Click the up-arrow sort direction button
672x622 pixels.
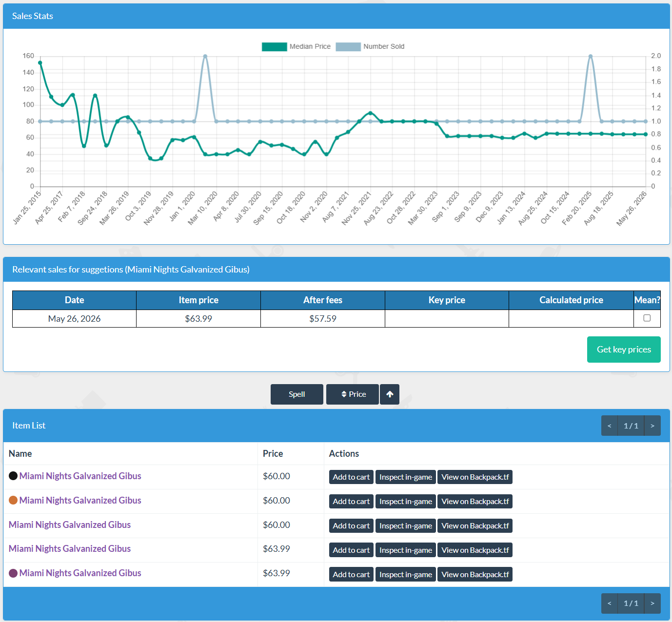390,394
